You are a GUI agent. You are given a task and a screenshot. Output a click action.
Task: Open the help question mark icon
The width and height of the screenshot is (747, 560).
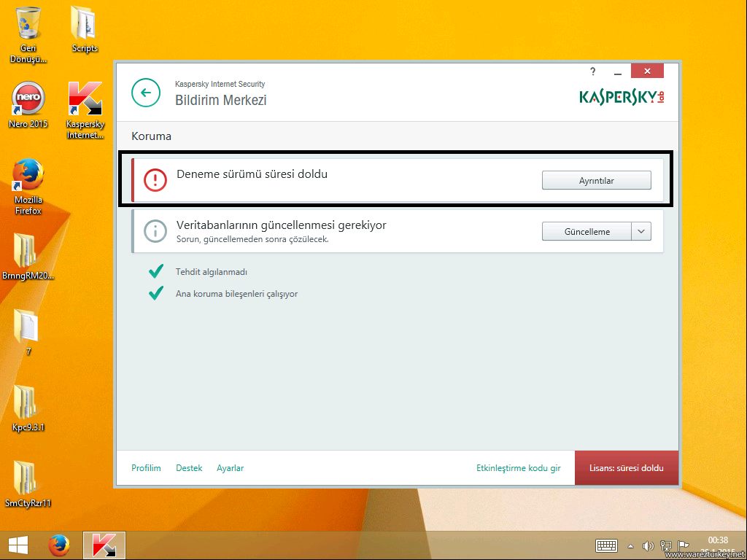point(593,71)
